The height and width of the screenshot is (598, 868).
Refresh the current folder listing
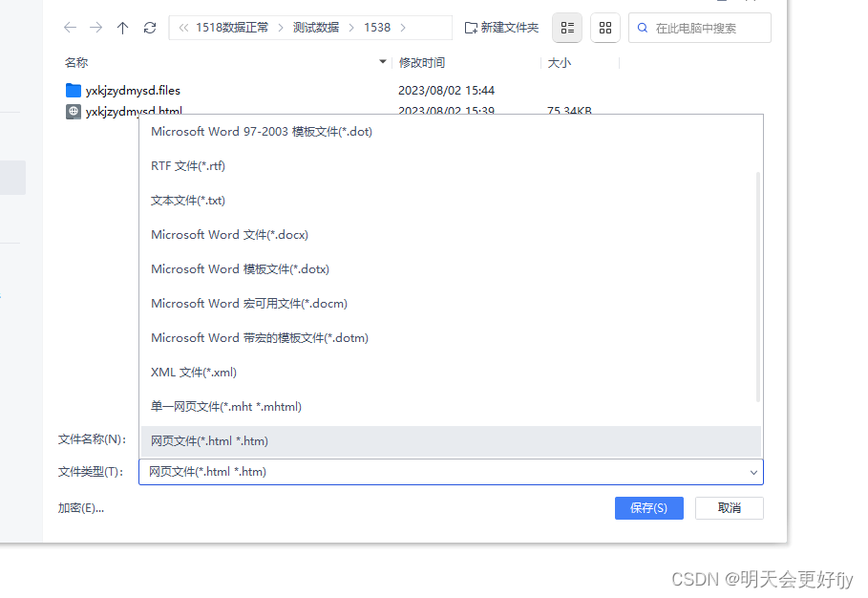click(150, 28)
